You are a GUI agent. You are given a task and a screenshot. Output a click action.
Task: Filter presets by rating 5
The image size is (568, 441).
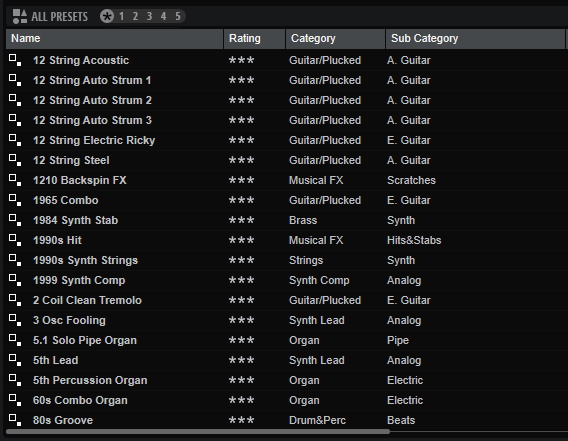178,16
